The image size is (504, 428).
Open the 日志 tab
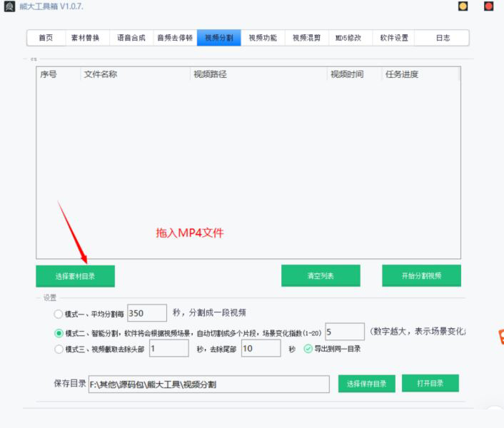443,38
